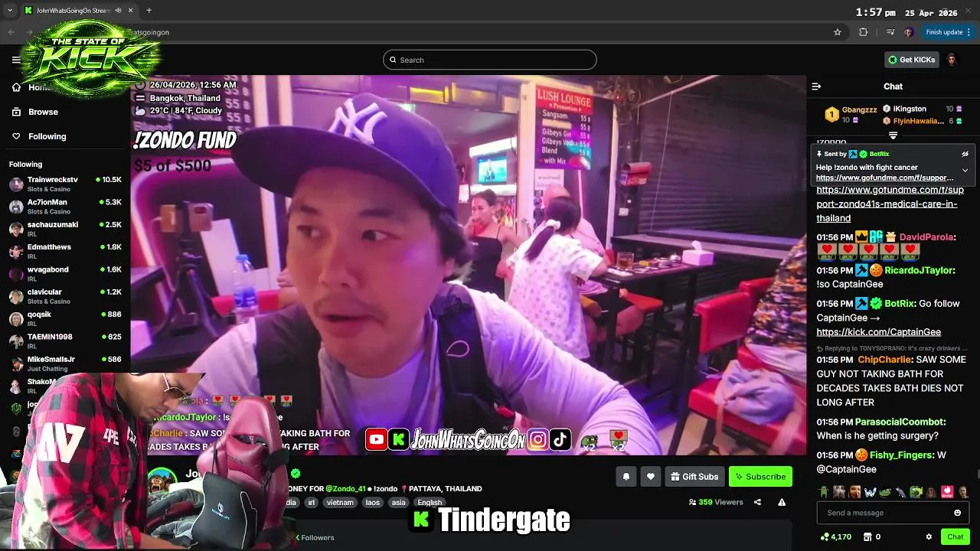The height and width of the screenshot is (551, 980).
Task: Focus the Send a message field
Action: coord(886,513)
